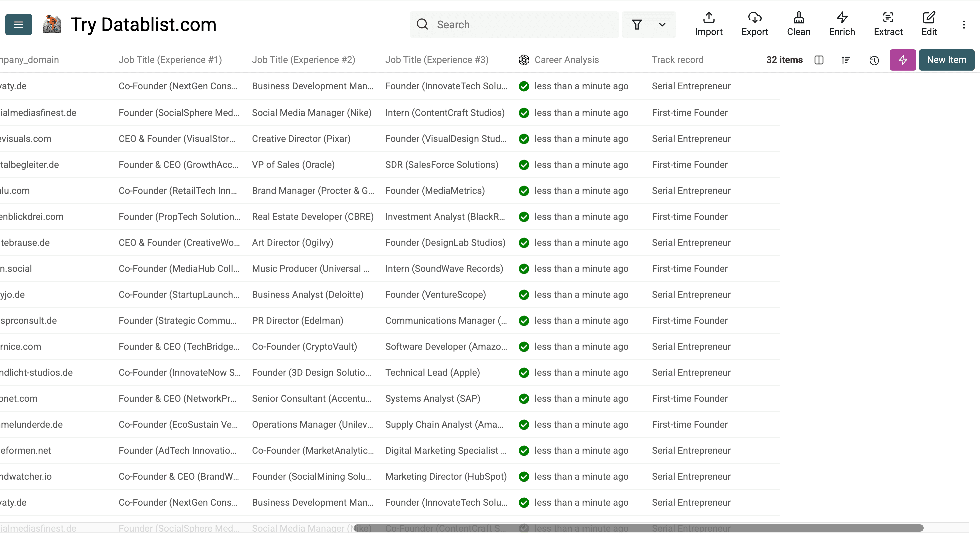Click the Export icon

click(755, 24)
